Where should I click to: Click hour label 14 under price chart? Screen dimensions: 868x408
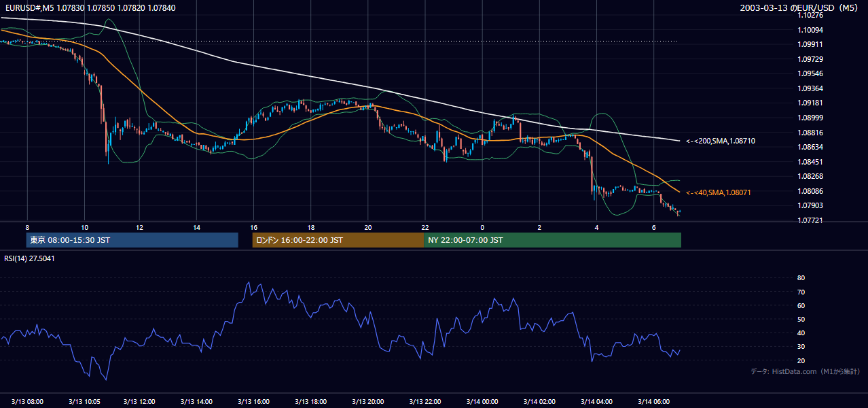pyautogui.click(x=196, y=227)
